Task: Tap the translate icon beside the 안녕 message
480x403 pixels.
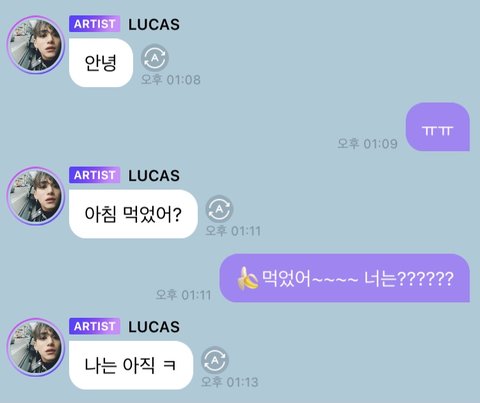Action: coord(155,58)
